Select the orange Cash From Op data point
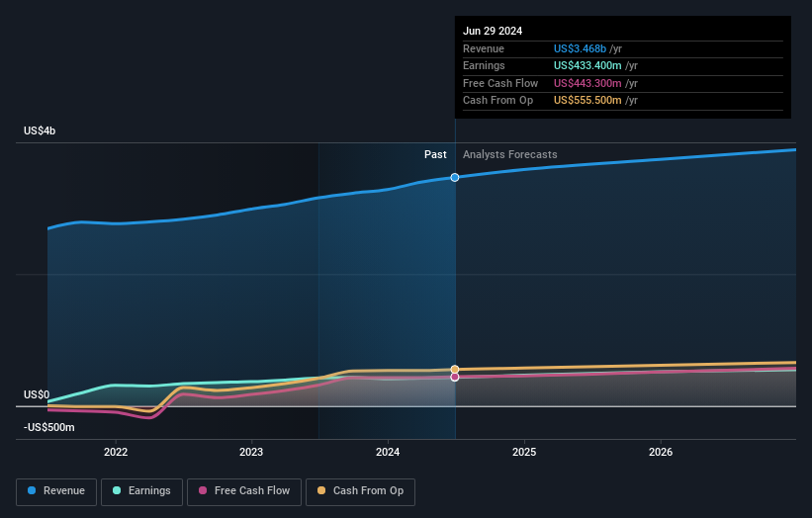The width and height of the screenshot is (812, 518). click(x=455, y=369)
